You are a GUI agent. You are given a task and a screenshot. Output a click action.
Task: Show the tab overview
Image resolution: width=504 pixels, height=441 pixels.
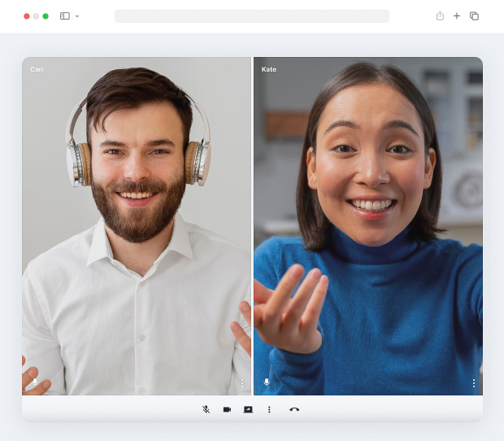coord(475,15)
